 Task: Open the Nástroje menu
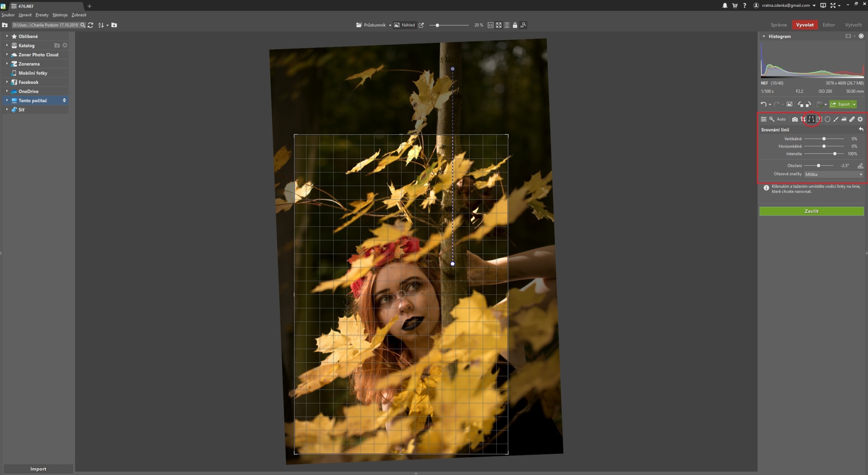pos(60,15)
